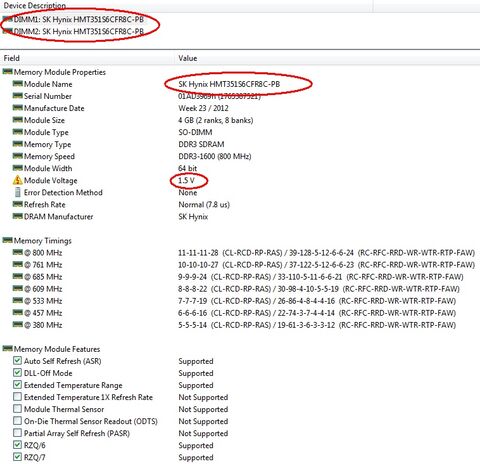Image resolution: width=480 pixels, height=464 pixels.
Task: Toggle the RZQ/6 checkbox
Action: click(17, 444)
